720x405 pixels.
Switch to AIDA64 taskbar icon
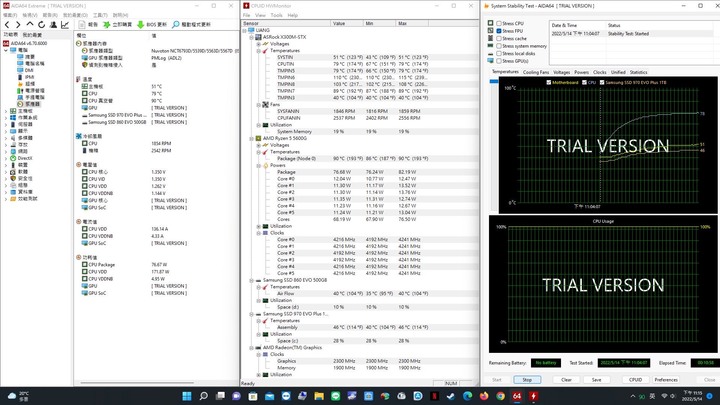[517, 396]
